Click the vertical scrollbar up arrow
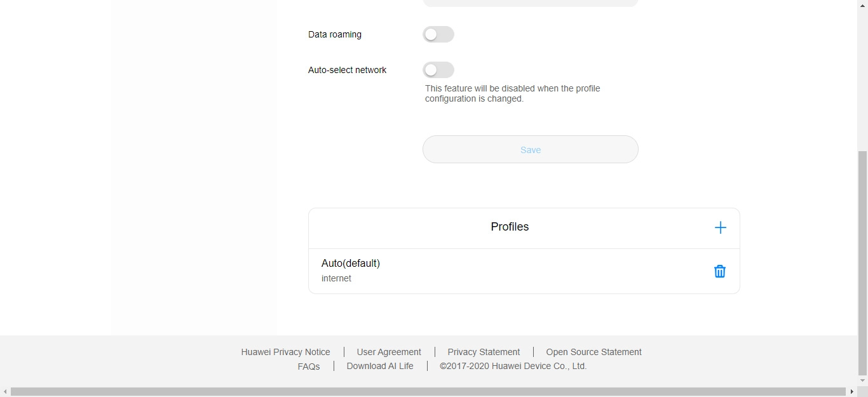The width and height of the screenshot is (868, 397). 862,6
